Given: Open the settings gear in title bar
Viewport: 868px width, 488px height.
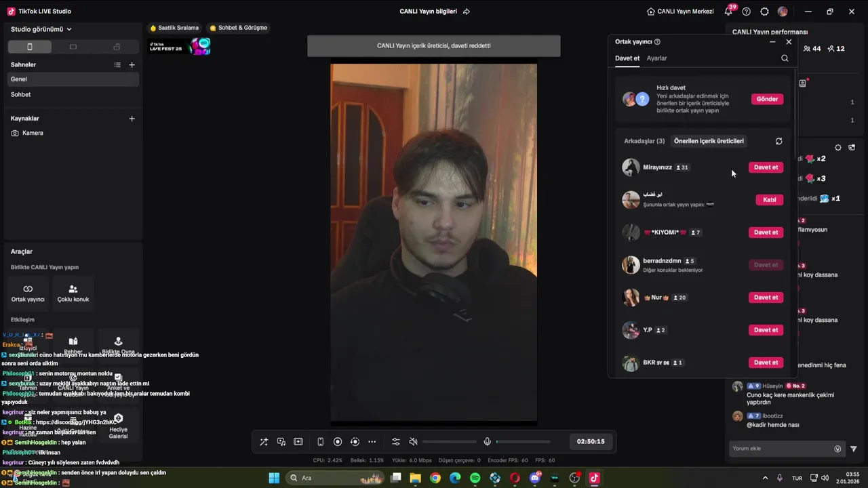Looking at the screenshot, I should (765, 12).
